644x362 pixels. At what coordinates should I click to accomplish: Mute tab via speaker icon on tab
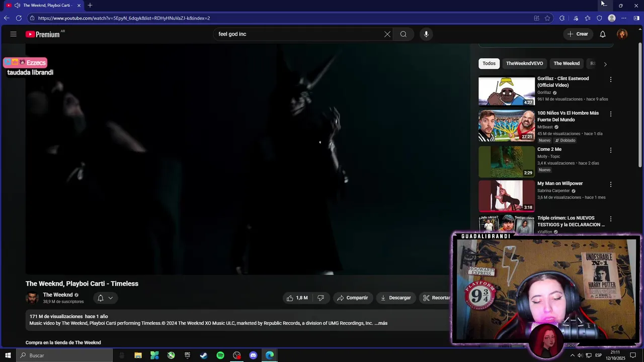pos(18,6)
